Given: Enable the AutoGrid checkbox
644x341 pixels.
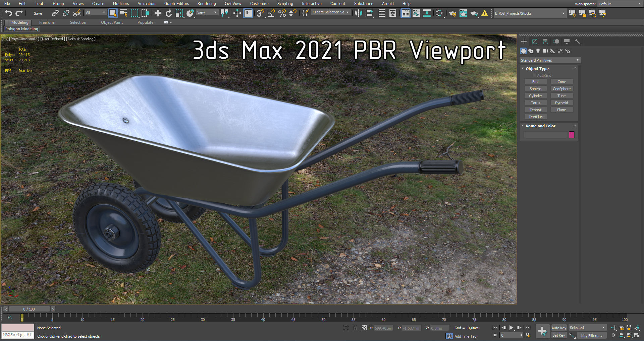Looking at the screenshot, I should coord(535,75).
